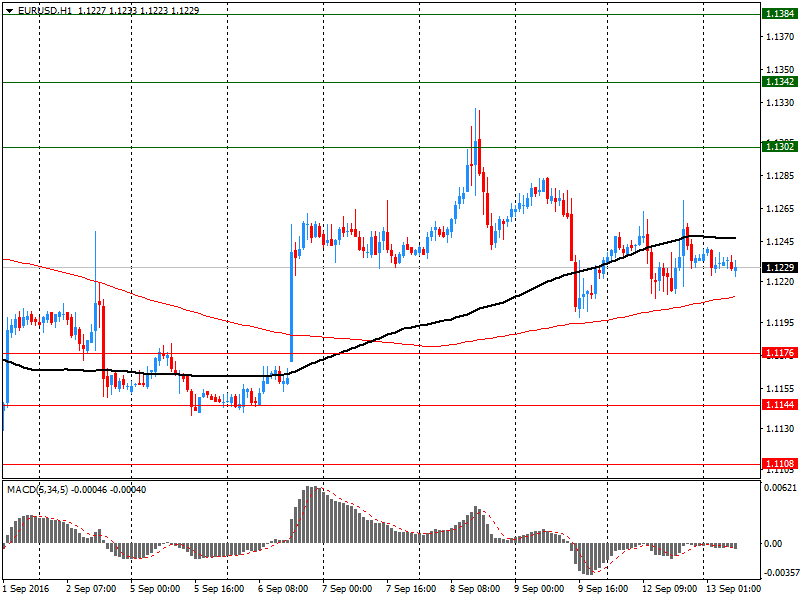This screenshot has width=800, height=600.
Task: Click the 0.00 MACD zero-level value
Action: click(773, 543)
